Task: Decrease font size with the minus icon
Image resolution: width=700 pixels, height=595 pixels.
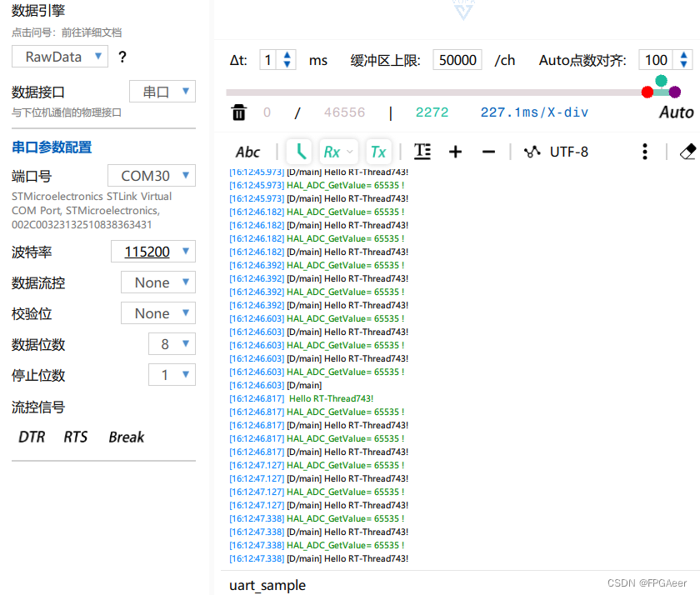Action: [x=487, y=152]
